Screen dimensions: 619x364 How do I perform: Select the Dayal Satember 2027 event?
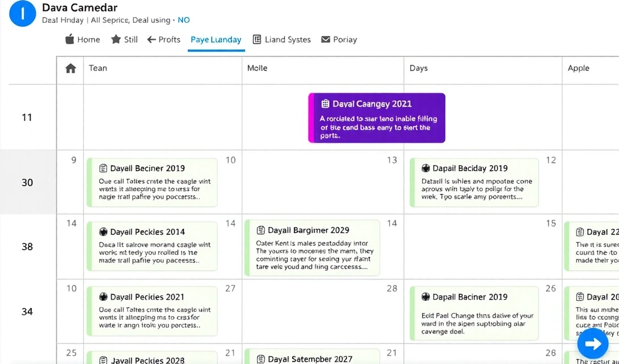pos(310,358)
